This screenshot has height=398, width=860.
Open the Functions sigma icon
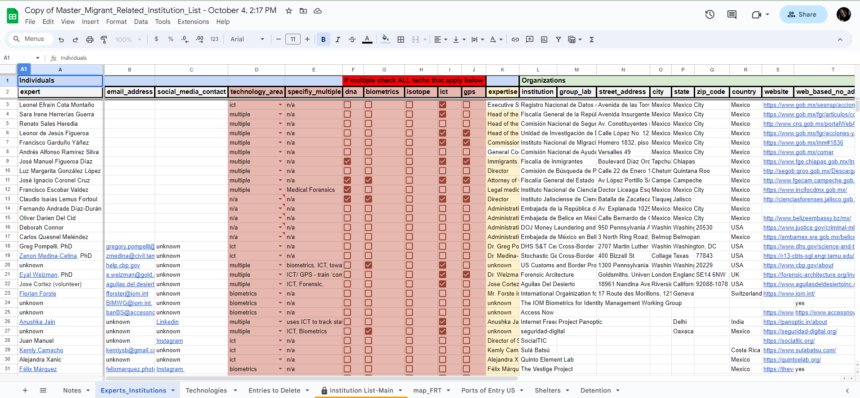pyautogui.click(x=592, y=39)
